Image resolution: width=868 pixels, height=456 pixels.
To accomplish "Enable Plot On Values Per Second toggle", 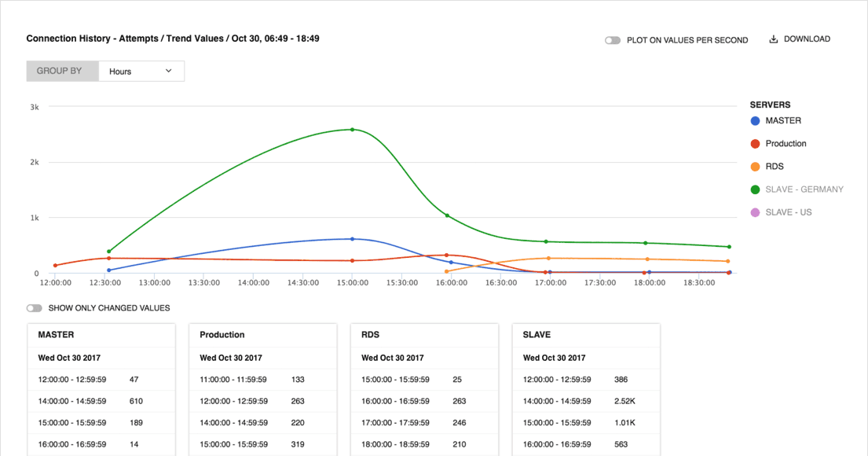I will [613, 40].
